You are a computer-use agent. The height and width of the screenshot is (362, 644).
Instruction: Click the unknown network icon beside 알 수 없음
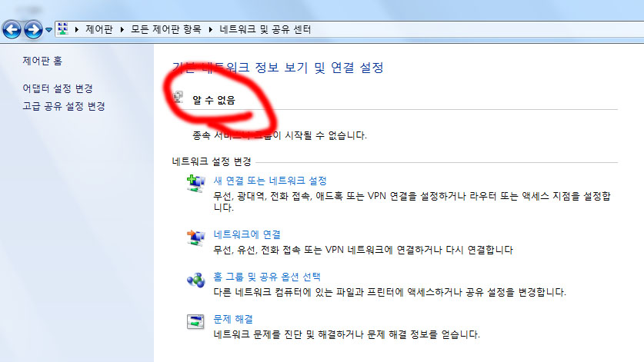[178, 98]
